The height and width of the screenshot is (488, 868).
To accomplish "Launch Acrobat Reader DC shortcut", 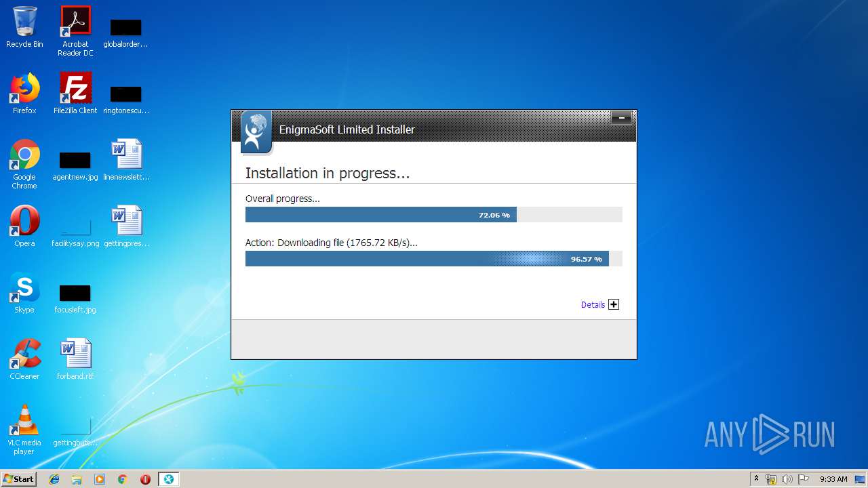I will 75,31.
